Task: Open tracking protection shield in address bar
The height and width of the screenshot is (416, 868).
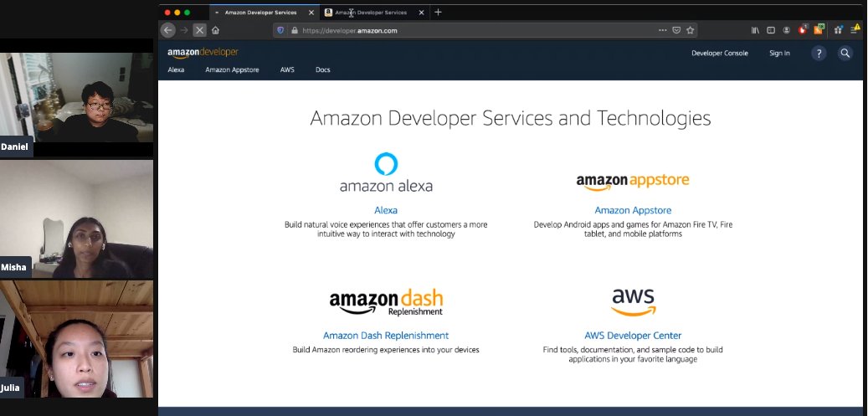Action: pos(280,30)
